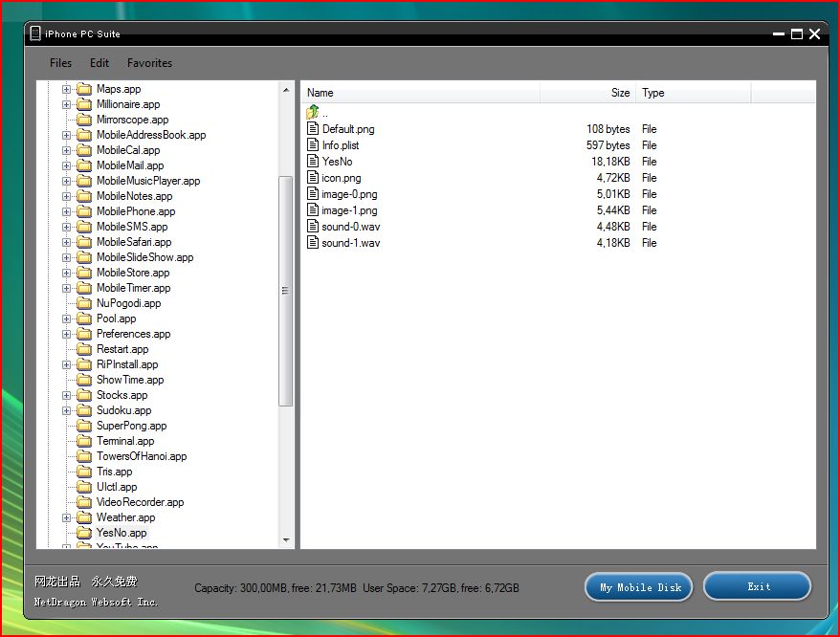Expand the Sudoku.app node
Viewport: 840px width, 637px height.
[x=66, y=411]
